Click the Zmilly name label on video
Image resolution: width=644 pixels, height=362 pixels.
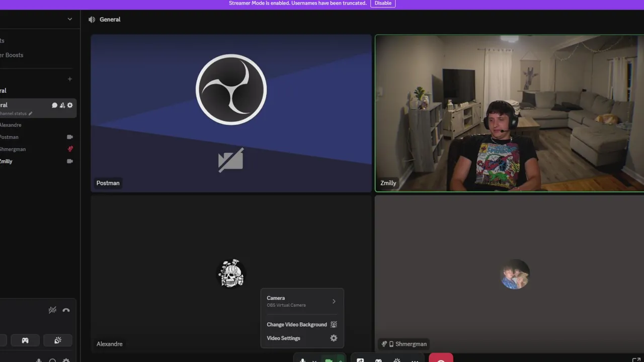[x=388, y=183]
